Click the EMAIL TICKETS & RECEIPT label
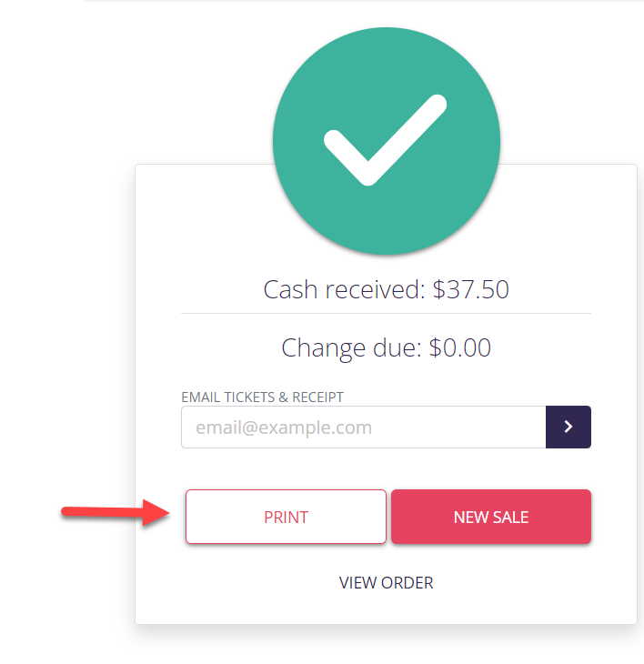644x664 pixels. pyautogui.click(x=262, y=397)
